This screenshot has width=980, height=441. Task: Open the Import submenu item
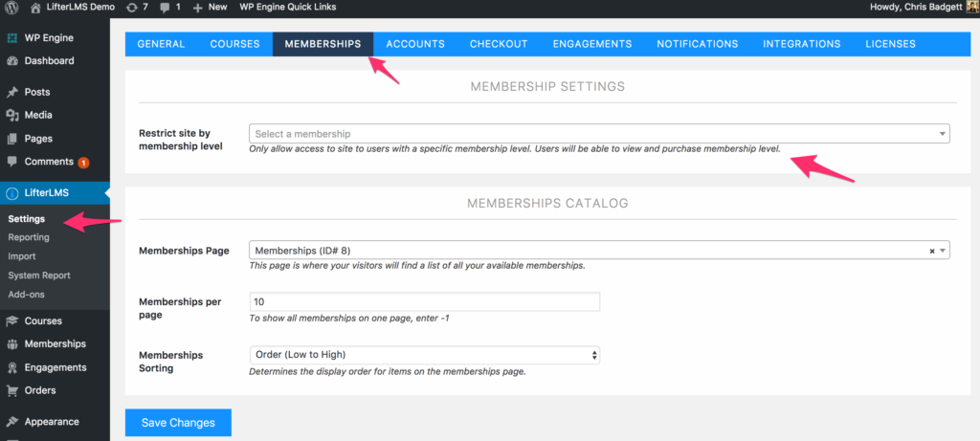point(22,256)
